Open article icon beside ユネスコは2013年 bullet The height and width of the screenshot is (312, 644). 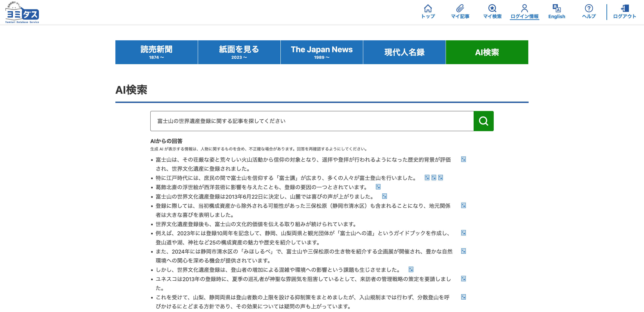pyautogui.click(x=463, y=278)
